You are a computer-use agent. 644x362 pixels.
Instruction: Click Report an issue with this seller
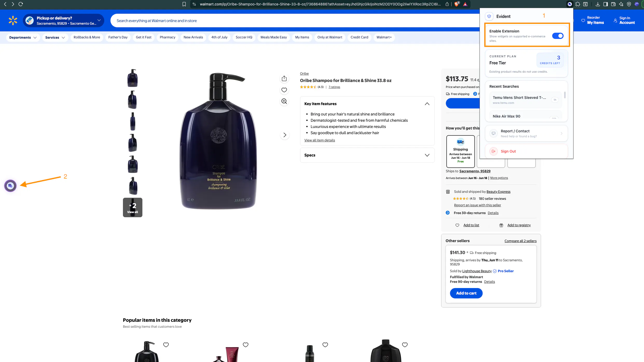point(477,205)
